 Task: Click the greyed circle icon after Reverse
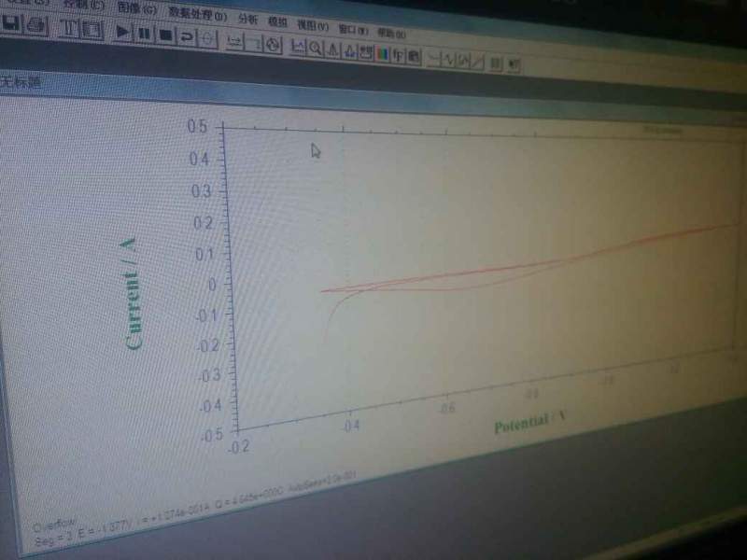point(207,38)
